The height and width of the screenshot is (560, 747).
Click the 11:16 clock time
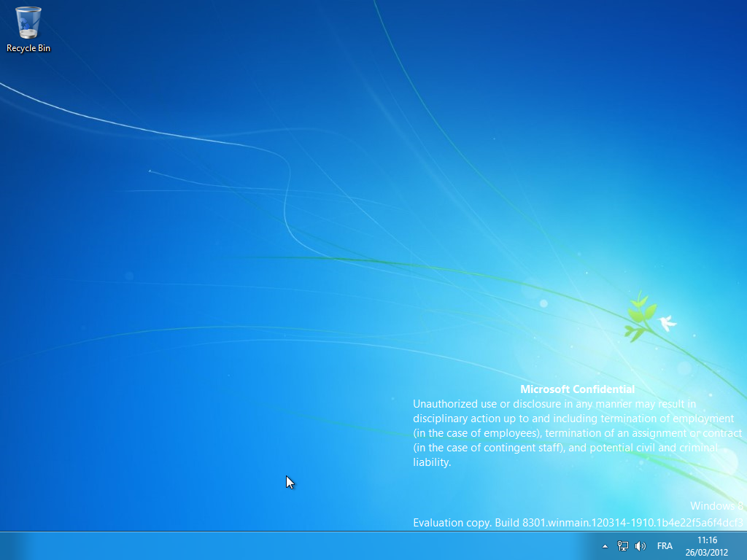click(707, 540)
